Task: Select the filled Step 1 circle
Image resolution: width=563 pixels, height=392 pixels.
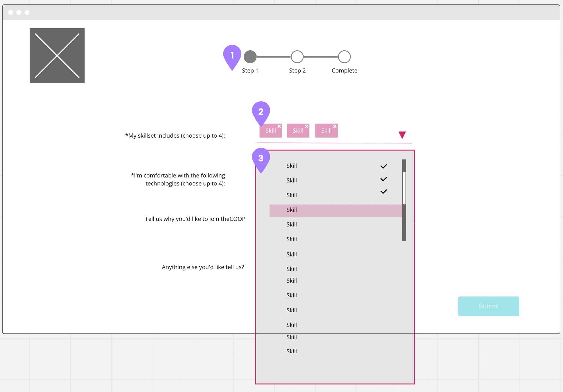Action: tap(250, 57)
